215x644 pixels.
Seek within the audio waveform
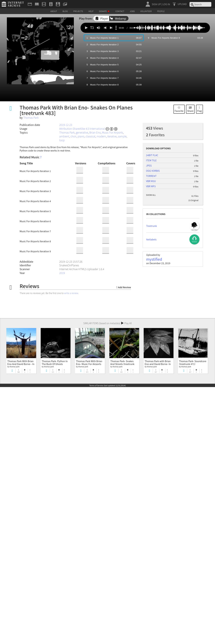click(x=170, y=28)
